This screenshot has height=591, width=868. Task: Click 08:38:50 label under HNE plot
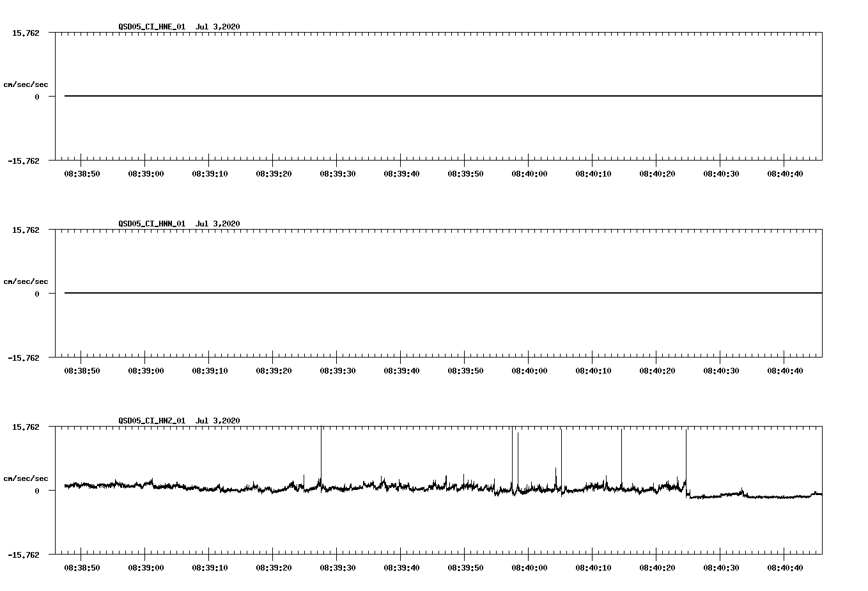click(x=82, y=173)
